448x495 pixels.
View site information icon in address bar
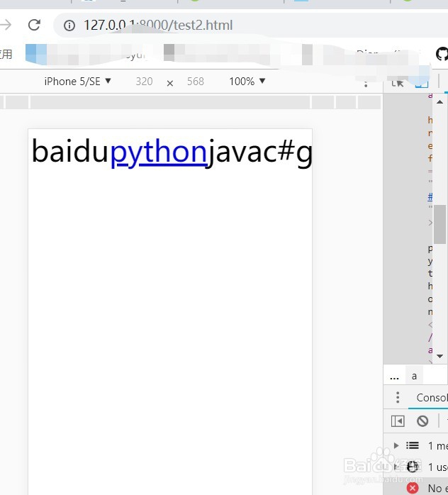coord(69,26)
